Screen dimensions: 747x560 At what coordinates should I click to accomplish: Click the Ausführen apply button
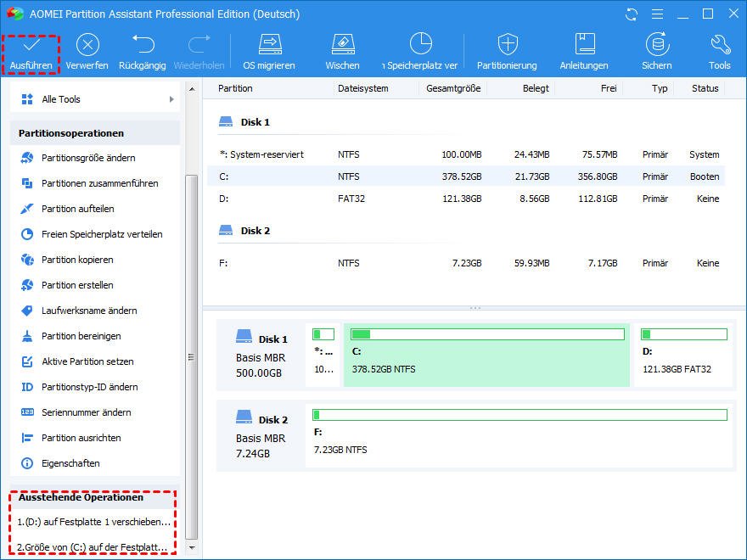pos(31,52)
